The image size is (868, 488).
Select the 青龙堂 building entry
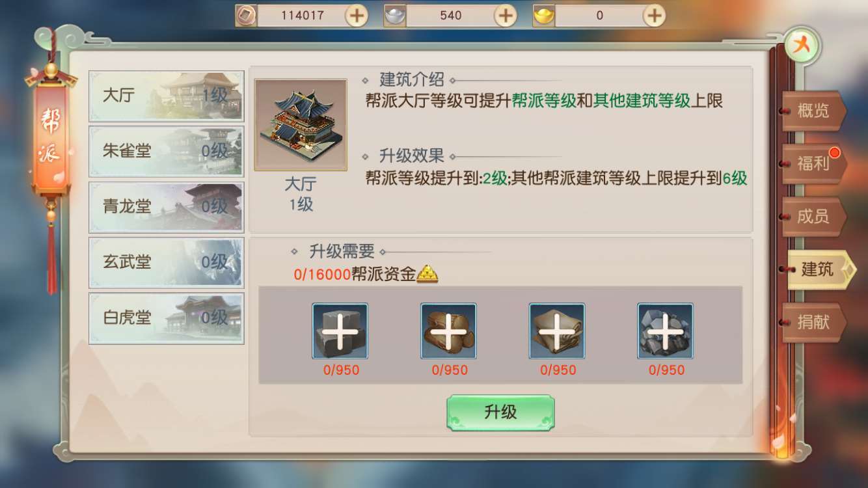tap(167, 207)
